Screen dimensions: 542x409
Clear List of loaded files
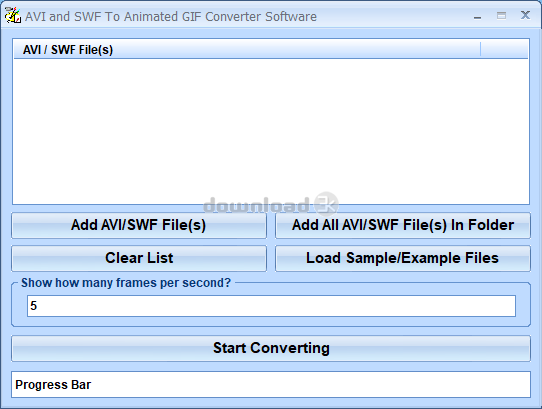click(139, 258)
